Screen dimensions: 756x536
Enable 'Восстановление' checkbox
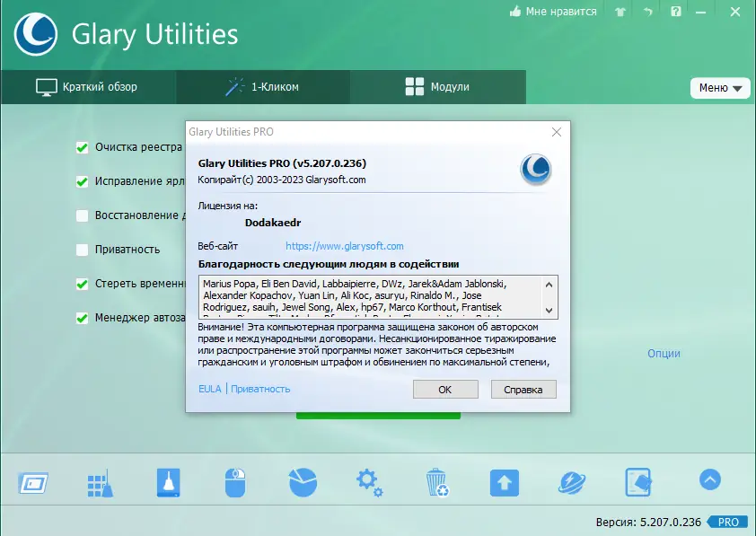point(83,215)
